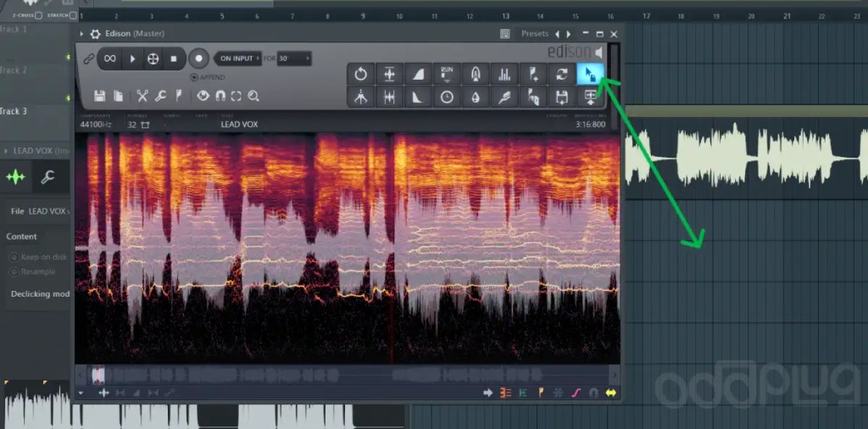This screenshot has height=429, width=868.
Task: Click the 3:16:800 length readout
Action: (590, 125)
